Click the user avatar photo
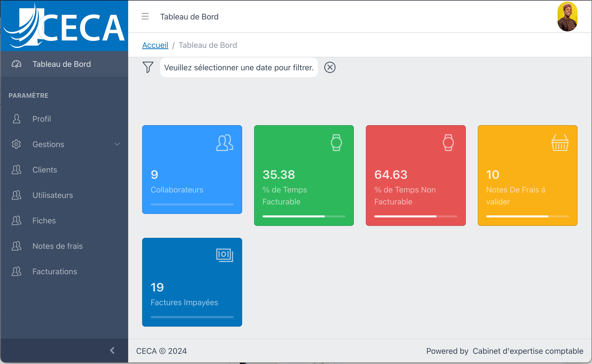592x364 pixels. tap(567, 16)
